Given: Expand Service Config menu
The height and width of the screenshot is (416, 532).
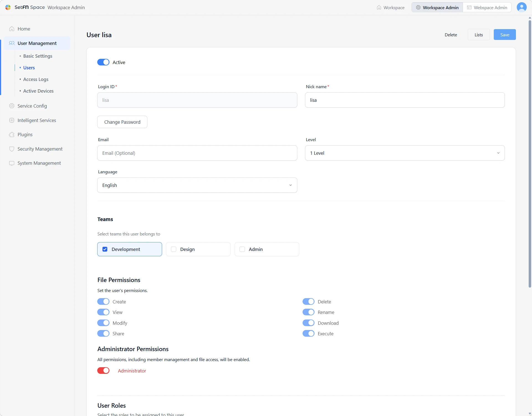Looking at the screenshot, I should (x=37, y=106).
